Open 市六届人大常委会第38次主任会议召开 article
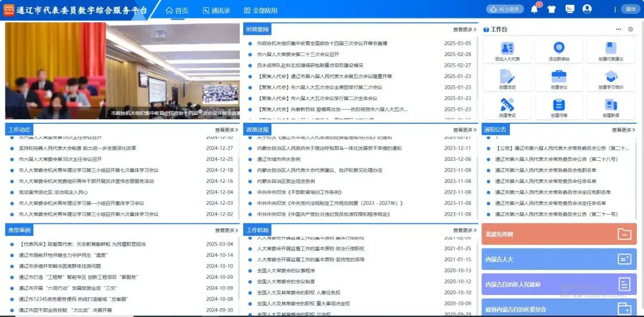 click(60, 159)
